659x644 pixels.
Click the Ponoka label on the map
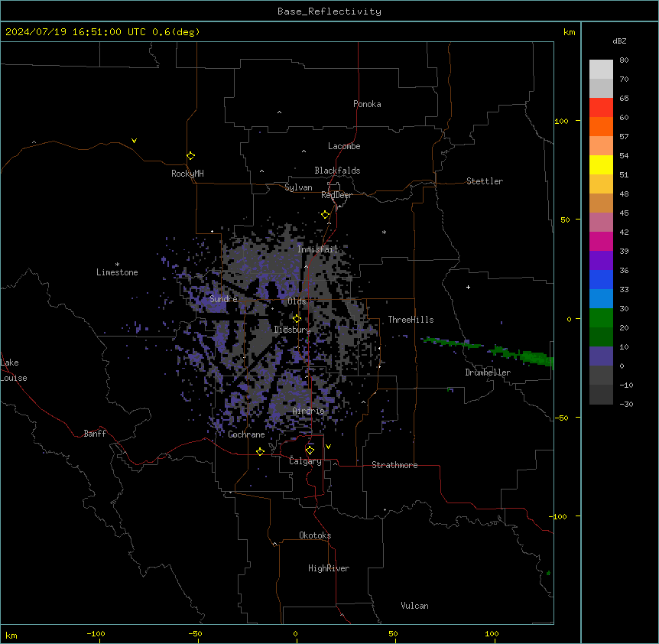point(367,104)
